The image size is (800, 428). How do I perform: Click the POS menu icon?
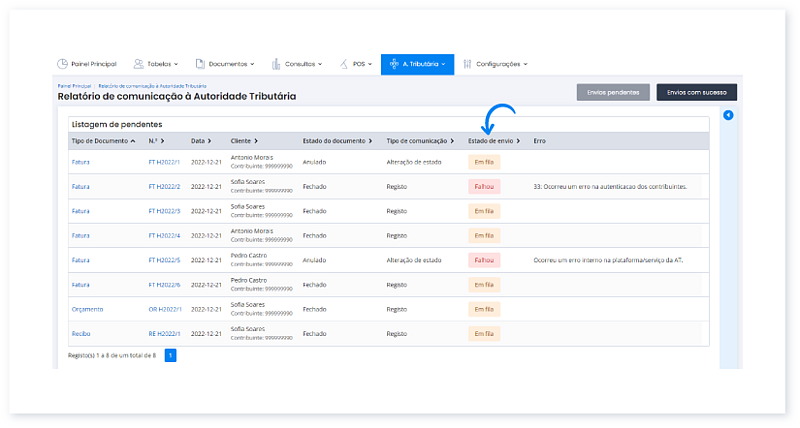click(x=344, y=64)
